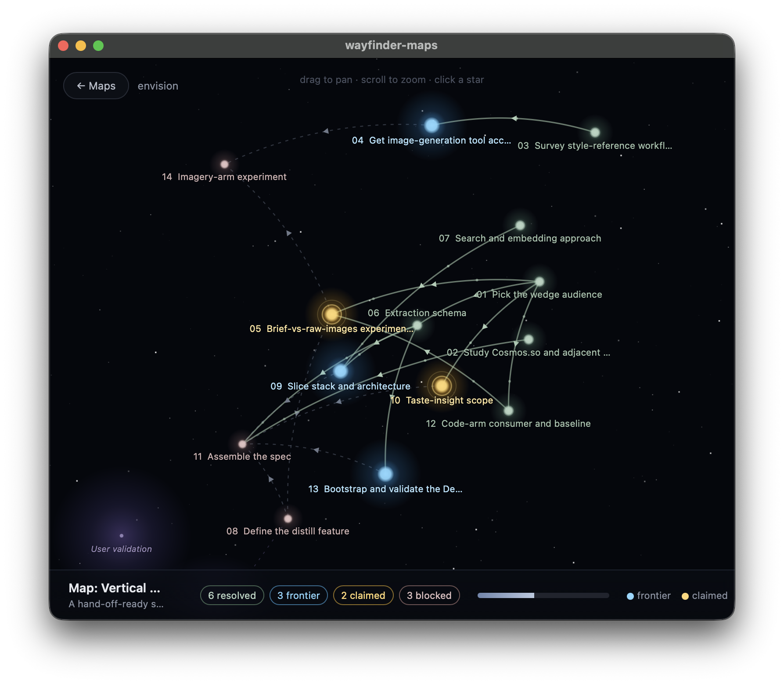Click the envision breadcrumb label

point(158,86)
